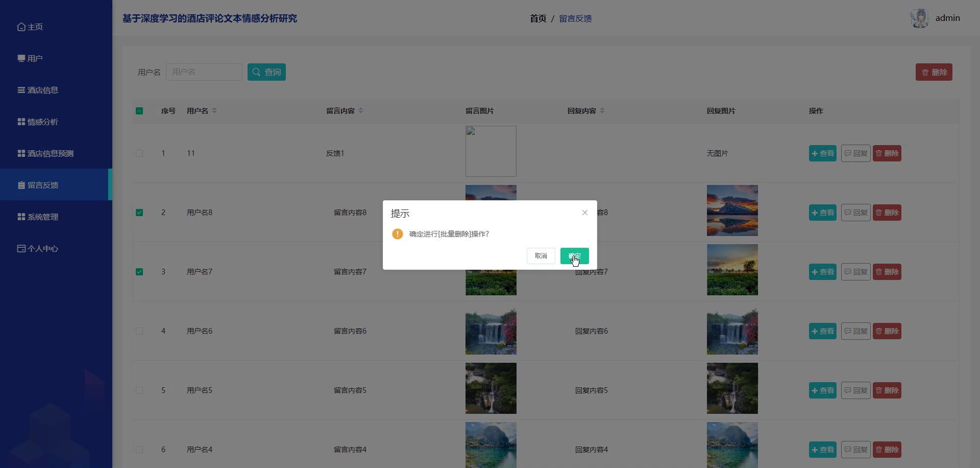The width and height of the screenshot is (980, 468).
Task: Open 系统管理 in the sidebar
Action: point(56,217)
